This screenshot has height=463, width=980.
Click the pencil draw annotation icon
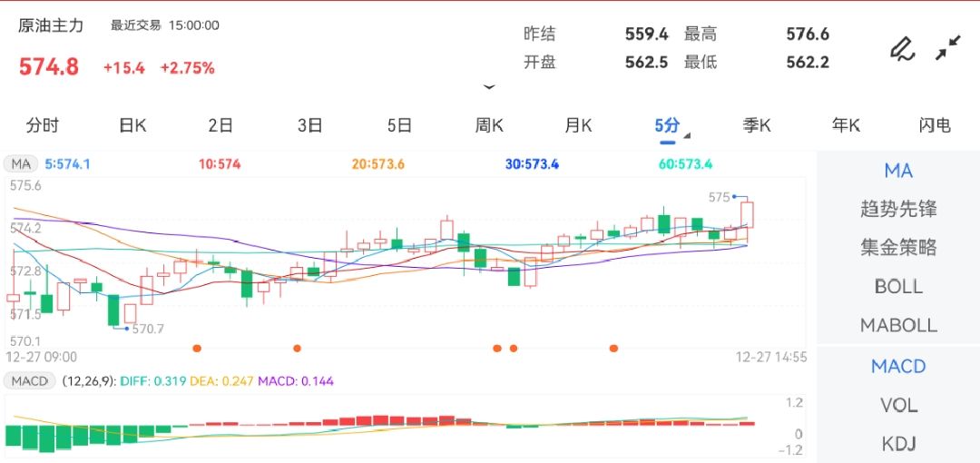901,48
